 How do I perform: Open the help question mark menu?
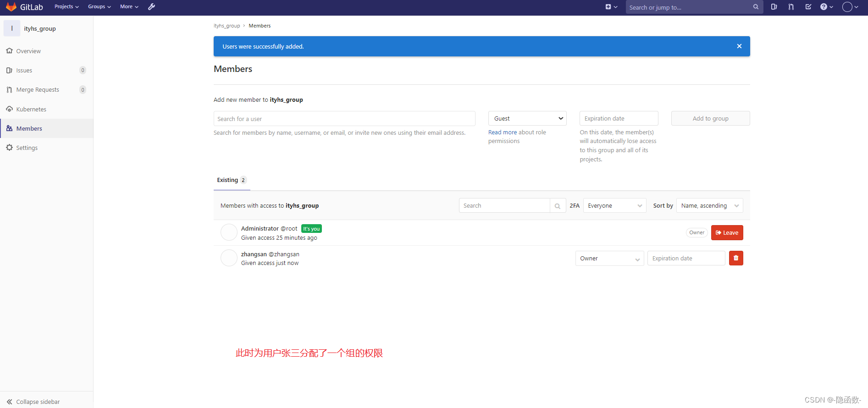pos(826,7)
